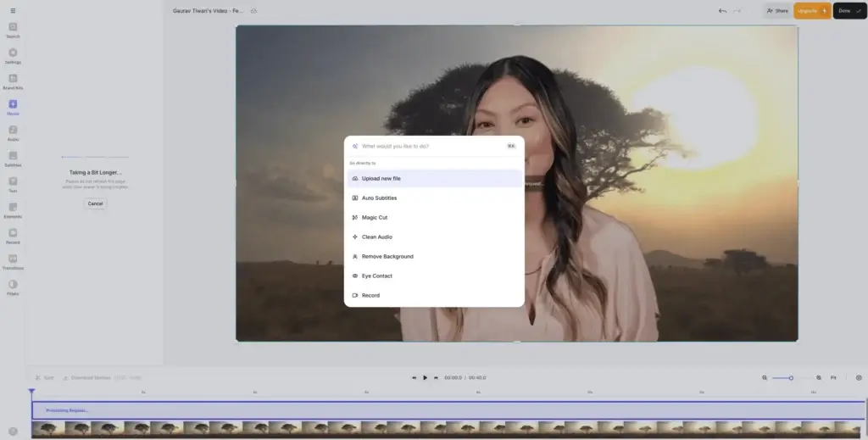
Task: Adjust the timeline zoom slider
Action: tap(791, 377)
